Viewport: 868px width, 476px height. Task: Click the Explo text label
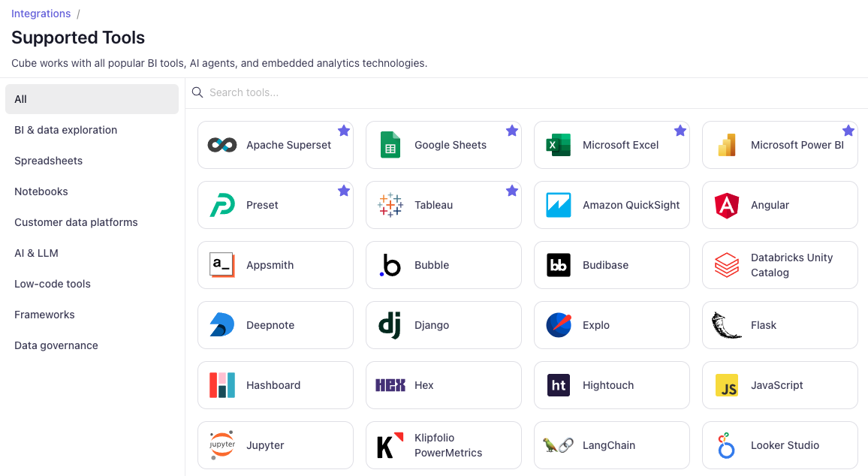tap(595, 325)
